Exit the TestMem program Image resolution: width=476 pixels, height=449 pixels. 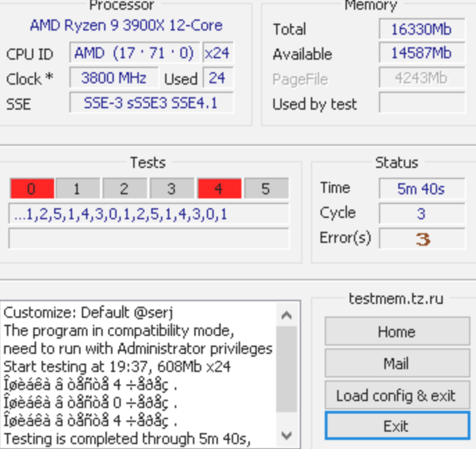(x=397, y=425)
